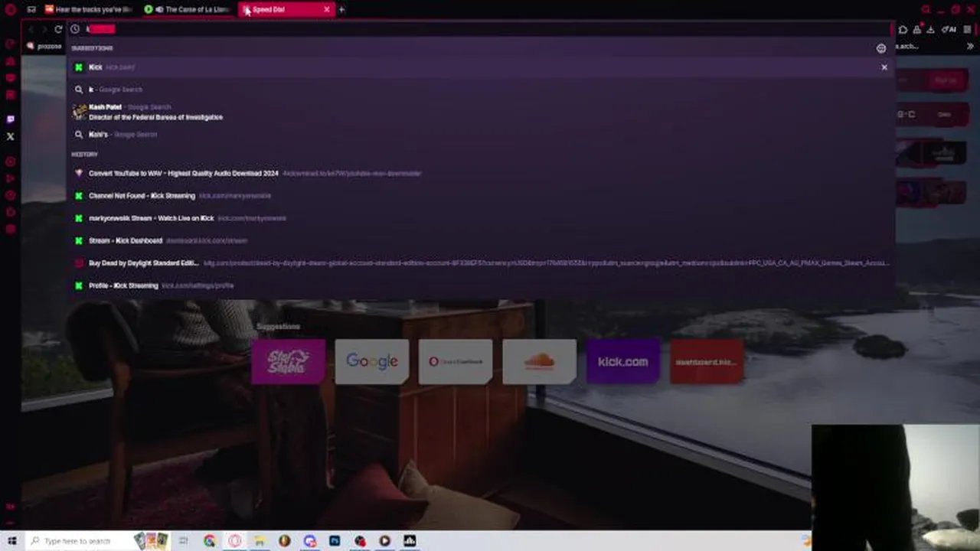Open kick.com speed dial tile
The width and height of the screenshot is (980, 551).
pyautogui.click(x=623, y=361)
